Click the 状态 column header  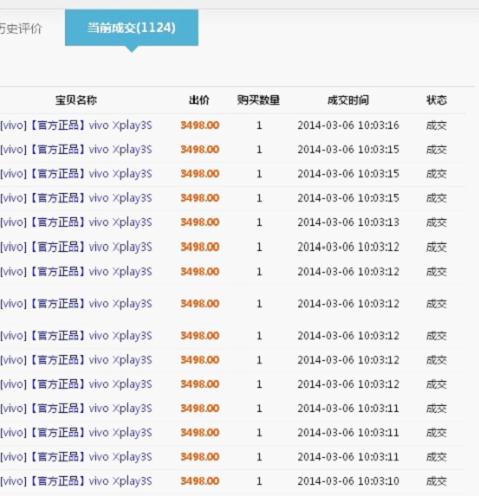(x=436, y=100)
